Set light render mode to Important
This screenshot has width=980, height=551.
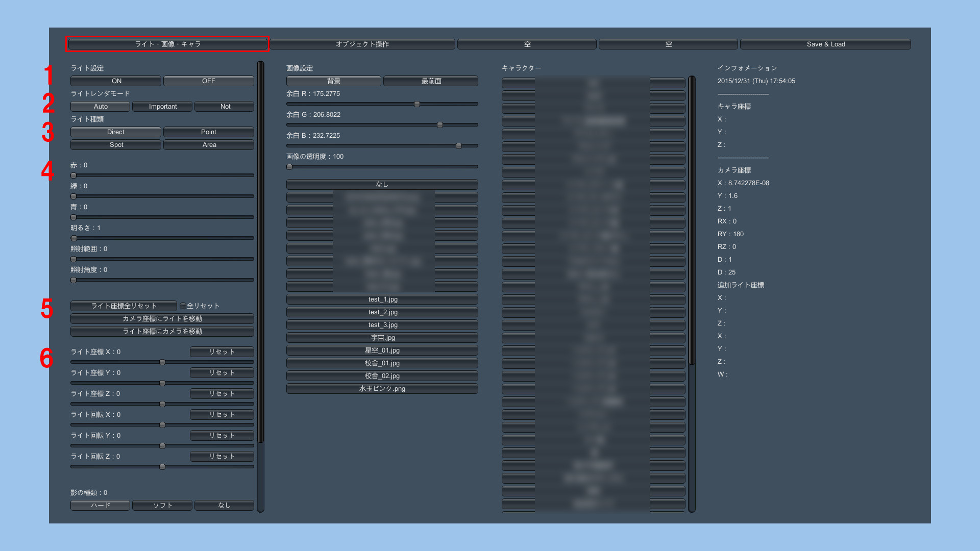pyautogui.click(x=162, y=107)
